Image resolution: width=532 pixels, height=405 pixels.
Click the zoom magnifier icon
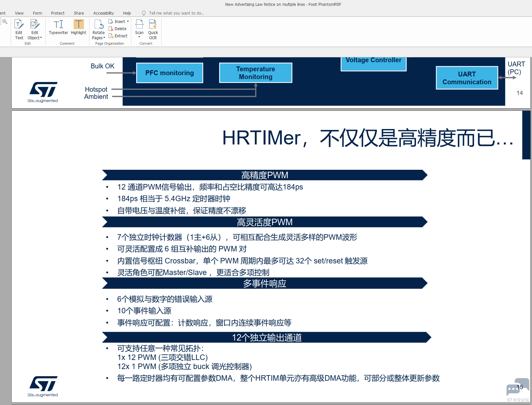pyautogui.click(x=5, y=22)
